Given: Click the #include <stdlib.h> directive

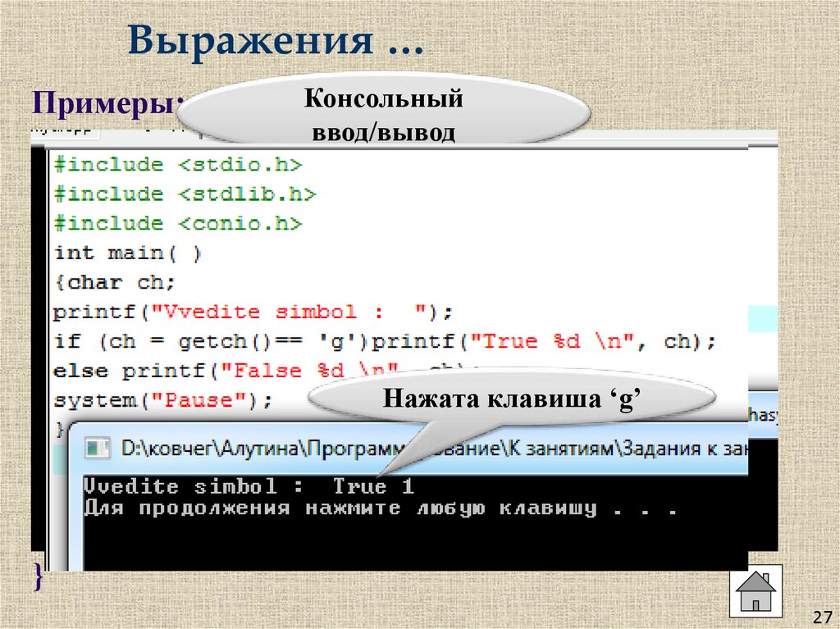Looking at the screenshot, I should (x=185, y=193).
